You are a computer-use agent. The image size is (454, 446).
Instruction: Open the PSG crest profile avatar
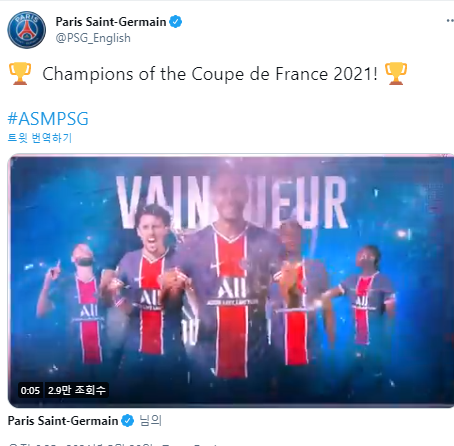click(x=27, y=30)
